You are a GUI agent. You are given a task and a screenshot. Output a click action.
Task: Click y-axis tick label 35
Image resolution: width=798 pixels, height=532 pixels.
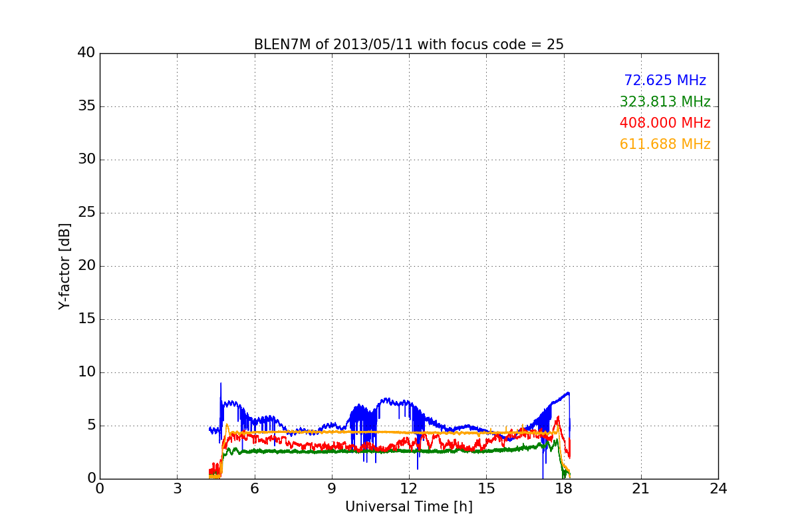click(x=86, y=106)
